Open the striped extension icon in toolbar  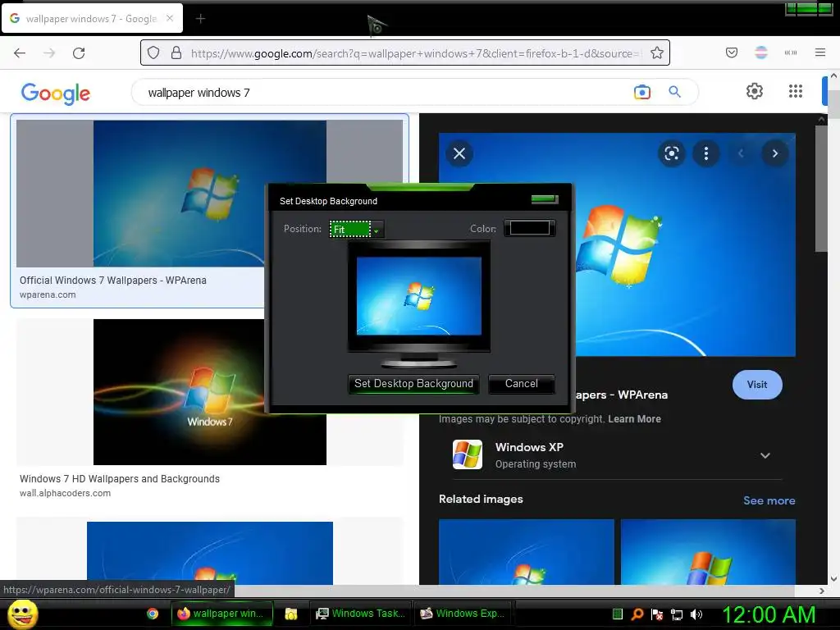[760, 52]
